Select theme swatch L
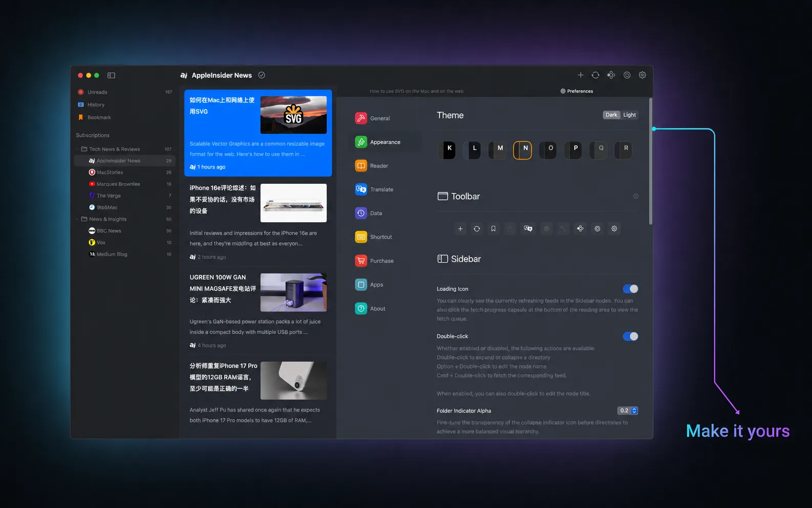The height and width of the screenshot is (508, 812). (x=472, y=150)
